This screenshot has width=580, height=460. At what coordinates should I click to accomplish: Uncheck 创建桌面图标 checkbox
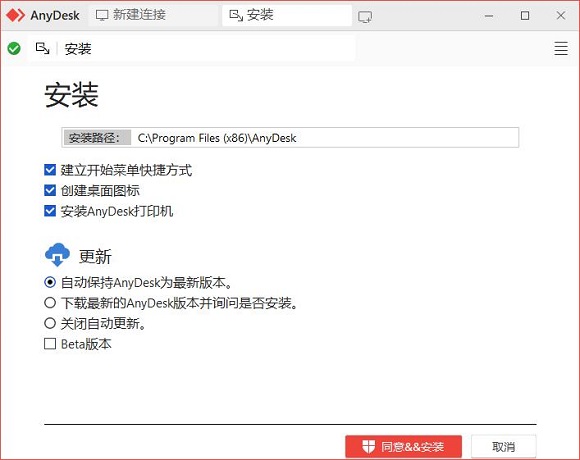coord(50,190)
